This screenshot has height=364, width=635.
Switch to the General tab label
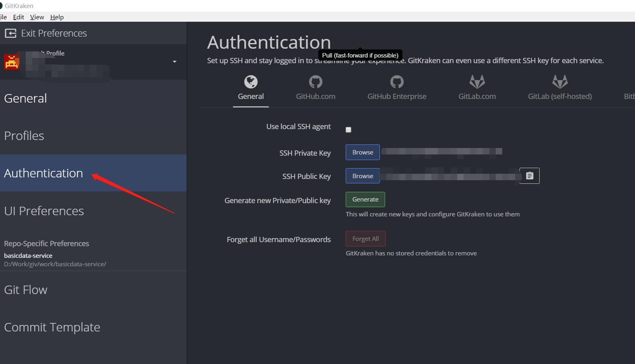pyautogui.click(x=251, y=97)
